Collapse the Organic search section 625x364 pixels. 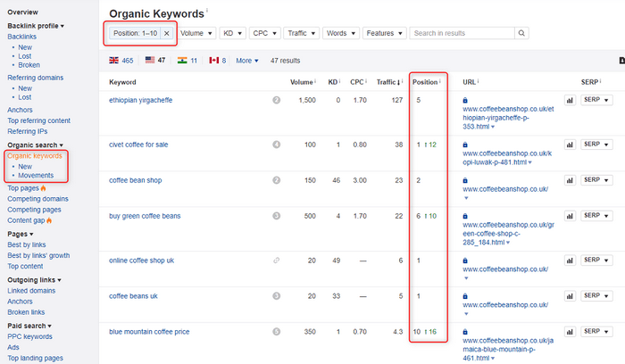(35, 145)
